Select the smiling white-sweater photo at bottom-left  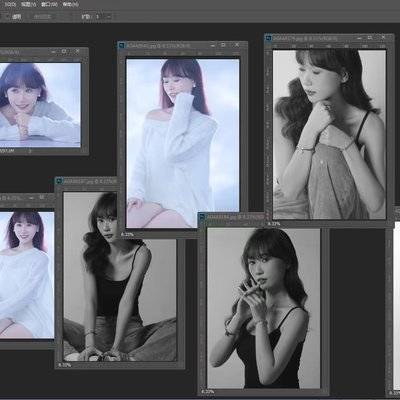click(x=27, y=275)
